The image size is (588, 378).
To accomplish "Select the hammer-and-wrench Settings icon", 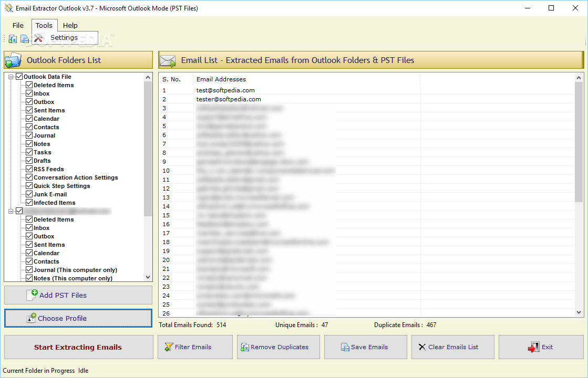I will point(39,38).
